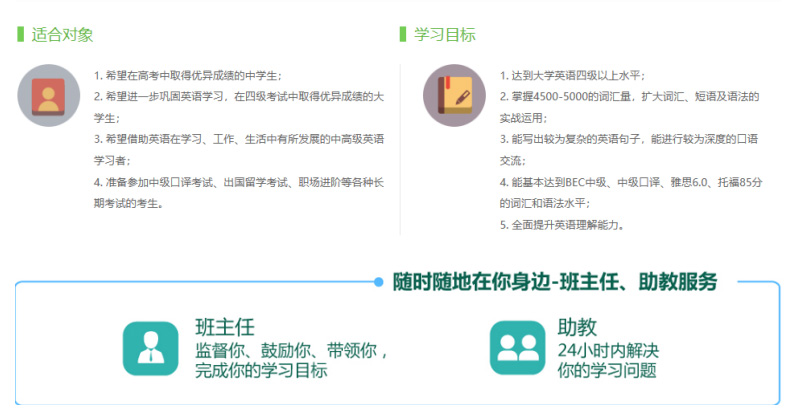The image size is (796, 413).
Task: Click goal 2 about 掌握4500-5000的词汇量
Action: (x=629, y=107)
